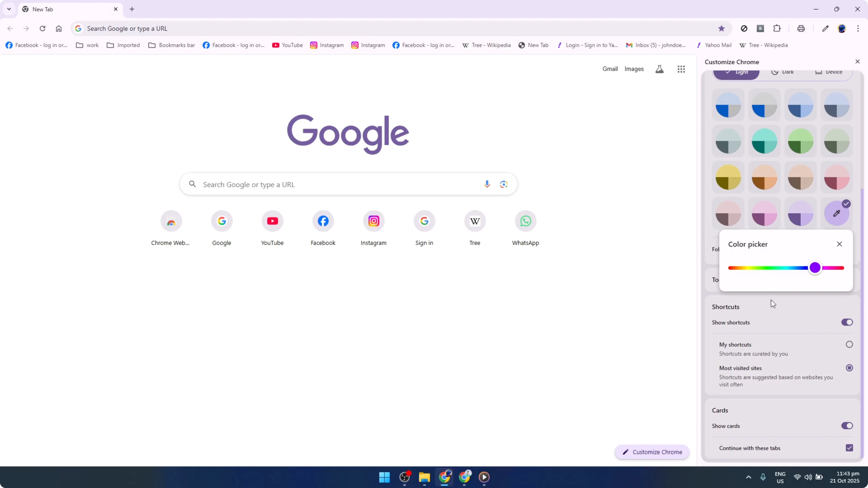The height and width of the screenshot is (488, 868).
Task: Open File Explorer from the taskbar
Action: pos(424,477)
